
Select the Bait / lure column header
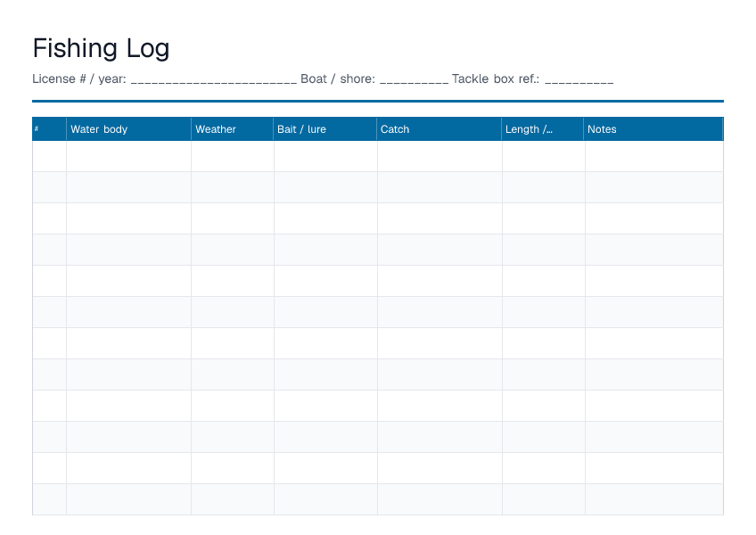pyautogui.click(x=325, y=128)
